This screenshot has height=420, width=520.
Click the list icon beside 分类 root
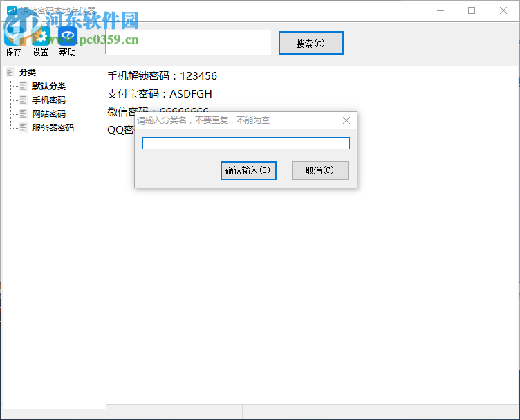[x=10, y=72]
